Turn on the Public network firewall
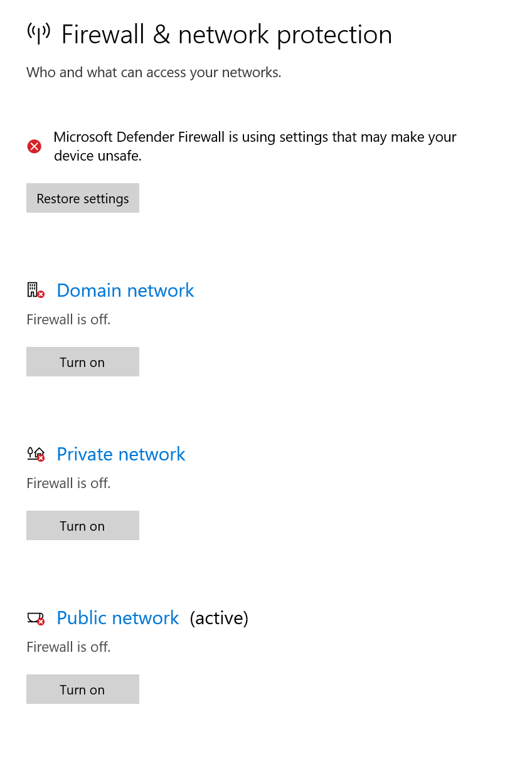This screenshot has width=532, height=771. (82, 689)
